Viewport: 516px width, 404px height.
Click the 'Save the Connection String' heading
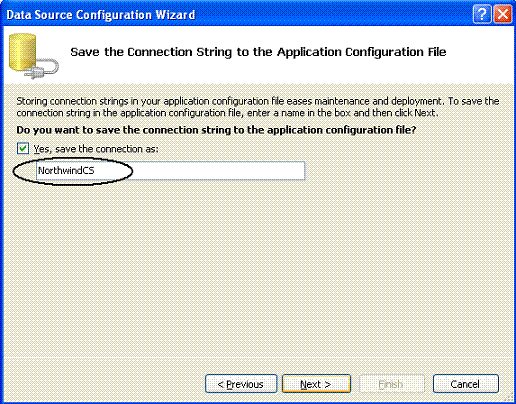[x=258, y=52]
